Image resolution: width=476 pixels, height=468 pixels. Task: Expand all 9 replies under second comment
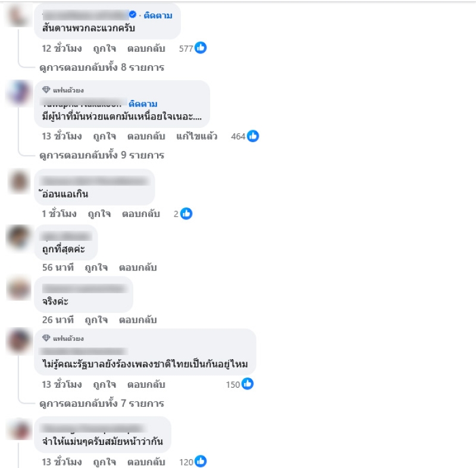pos(102,155)
